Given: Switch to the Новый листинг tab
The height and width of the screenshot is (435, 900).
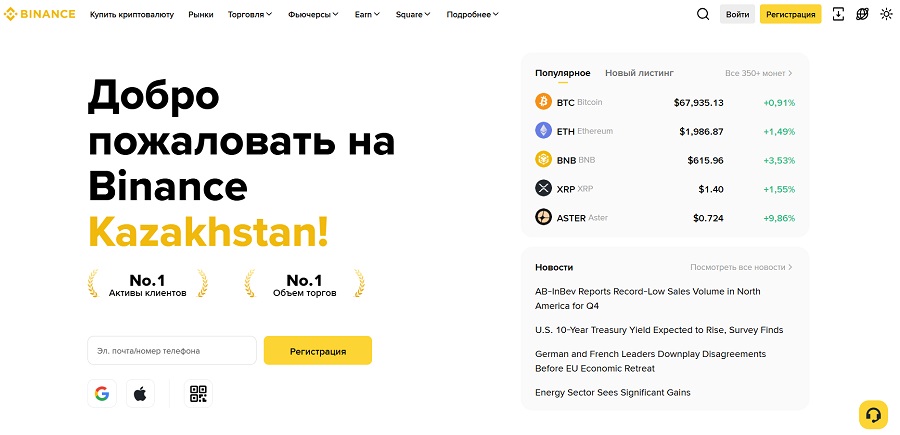Looking at the screenshot, I should (x=639, y=73).
